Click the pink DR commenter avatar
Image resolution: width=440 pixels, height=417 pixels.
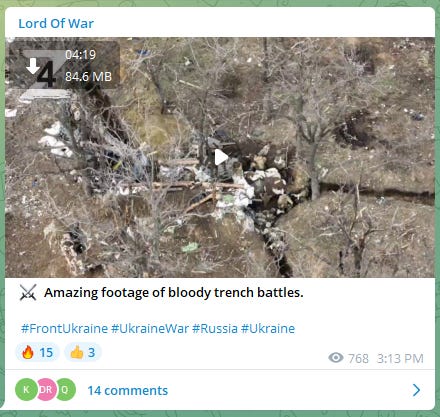click(46, 389)
